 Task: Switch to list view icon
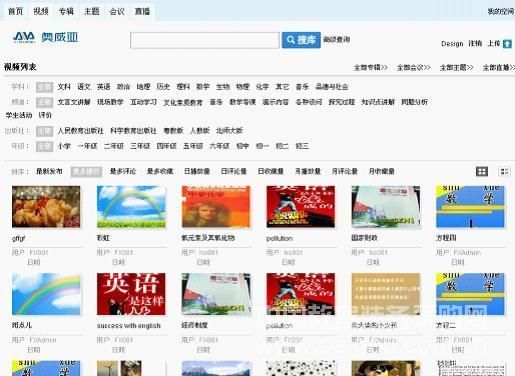(x=504, y=171)
